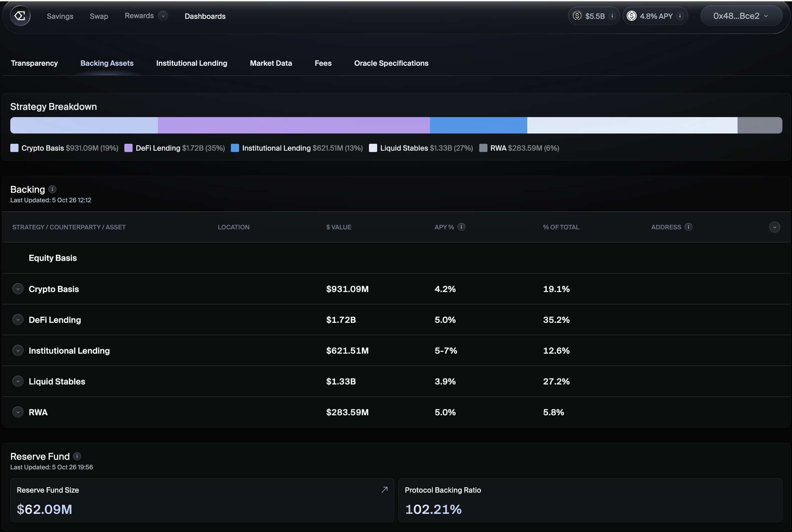792x532 pixels.
Task: Expand the Crypto Basis row
Action: coord(18,289)
